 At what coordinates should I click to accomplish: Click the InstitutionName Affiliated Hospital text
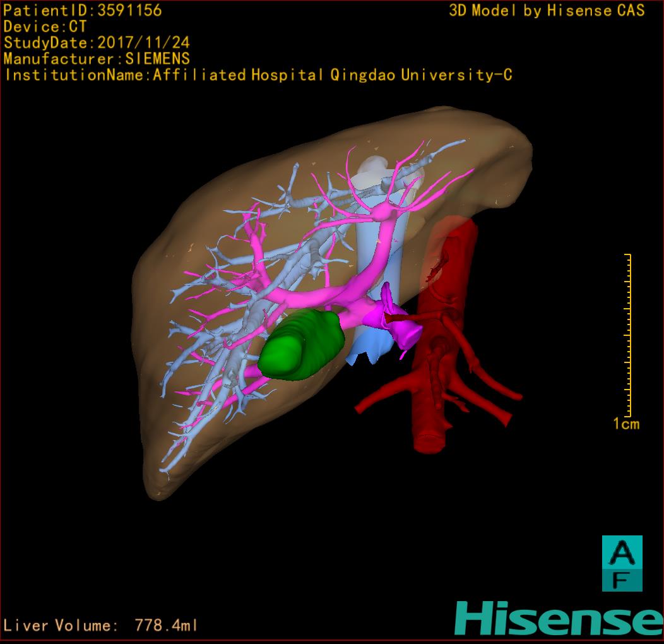(x=258, y=75)
